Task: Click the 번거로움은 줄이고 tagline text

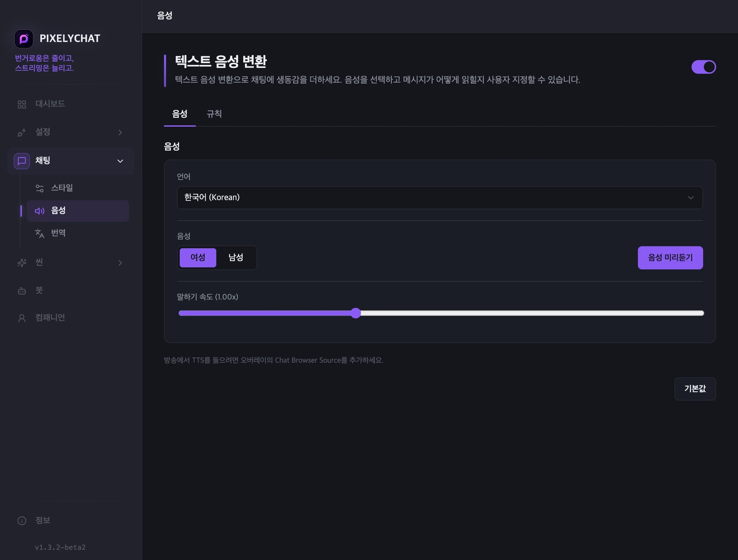Action: [44, 63]
